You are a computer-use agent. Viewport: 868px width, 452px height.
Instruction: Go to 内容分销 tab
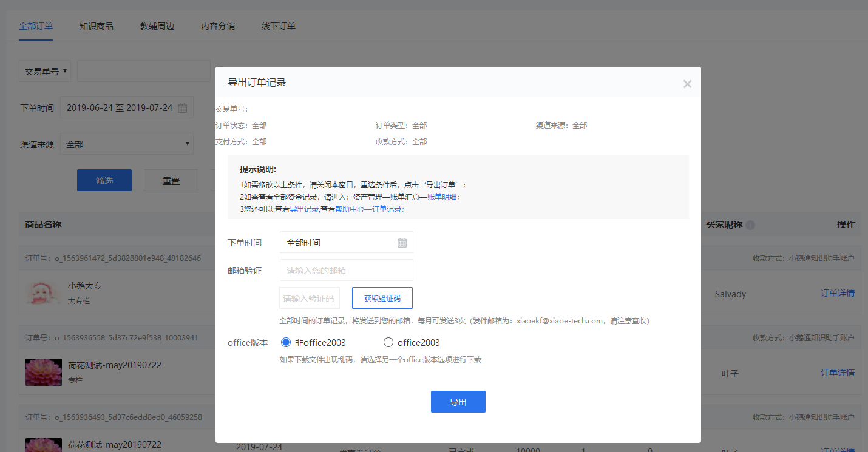tap(218, 26)
